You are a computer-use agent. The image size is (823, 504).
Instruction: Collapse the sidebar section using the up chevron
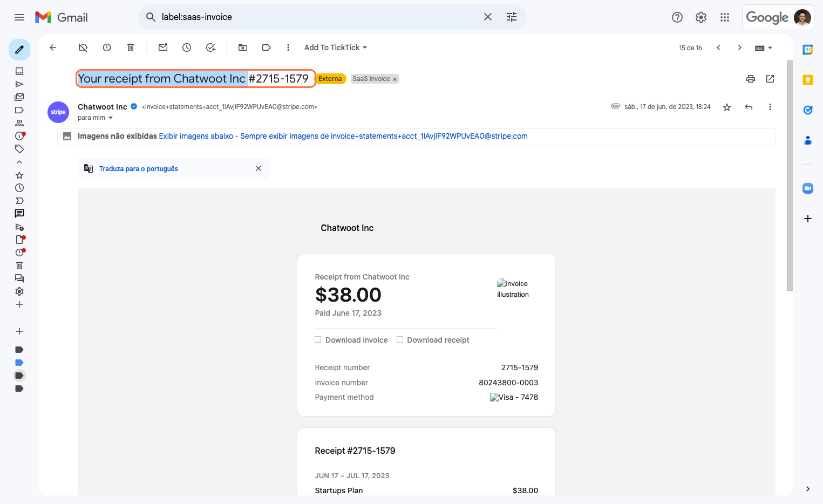coord(19,162)
